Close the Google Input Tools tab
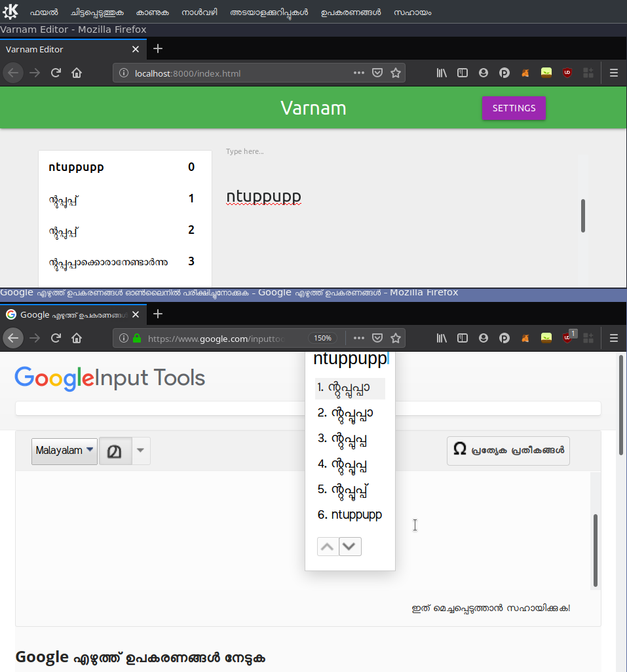Screen dimensions: 627x672 (136, 314)
